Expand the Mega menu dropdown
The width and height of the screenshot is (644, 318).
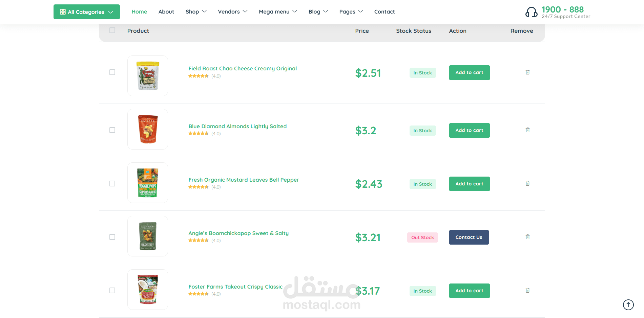(x=278, y=12)
